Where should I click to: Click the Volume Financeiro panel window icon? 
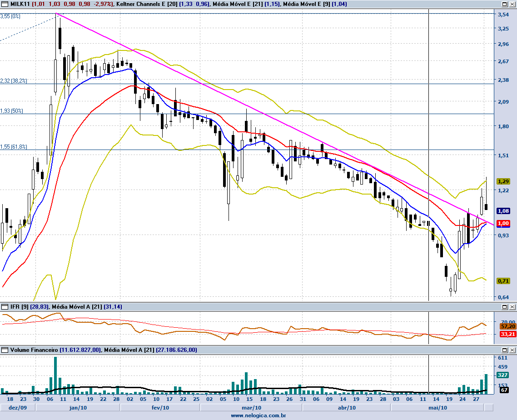point(5,350)
